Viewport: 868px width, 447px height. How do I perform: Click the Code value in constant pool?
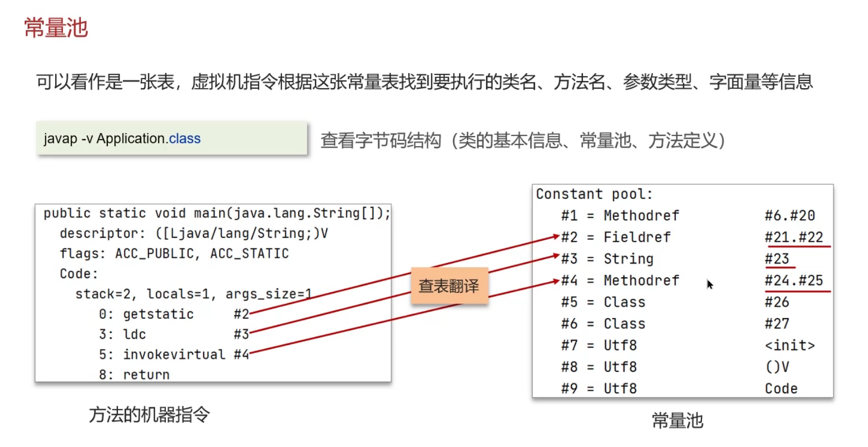tap(781, 389)
